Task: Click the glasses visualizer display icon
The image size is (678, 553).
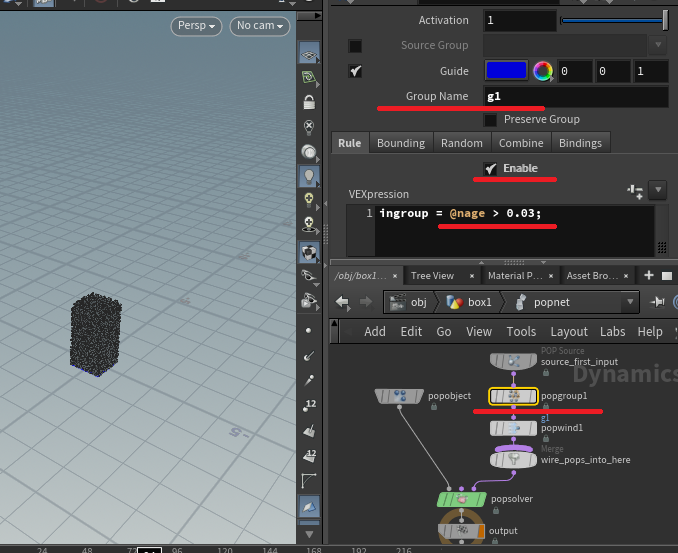Action: tap(309, 276)
